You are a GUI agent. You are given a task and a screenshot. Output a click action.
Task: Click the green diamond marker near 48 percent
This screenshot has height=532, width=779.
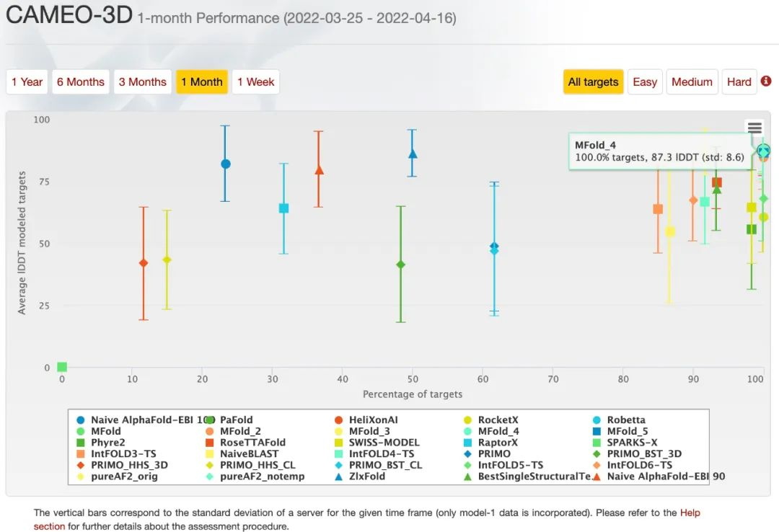pos(401,265)
